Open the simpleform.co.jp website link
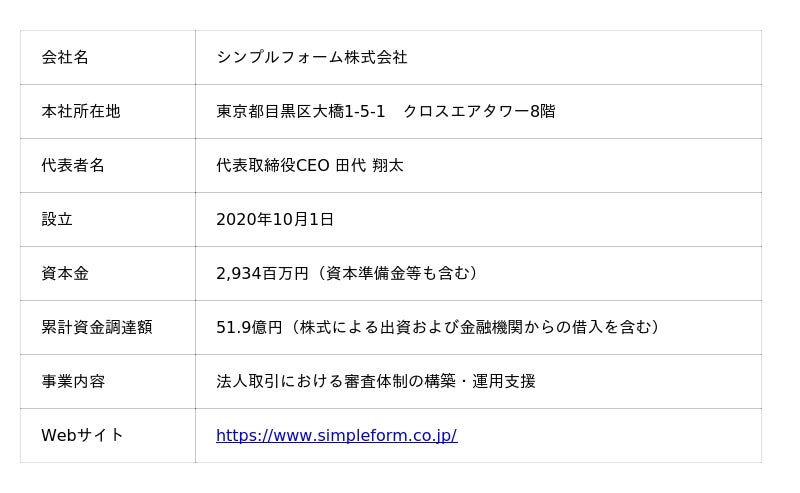Viewport: 800px width, 493px height. (x=336, y=436)
